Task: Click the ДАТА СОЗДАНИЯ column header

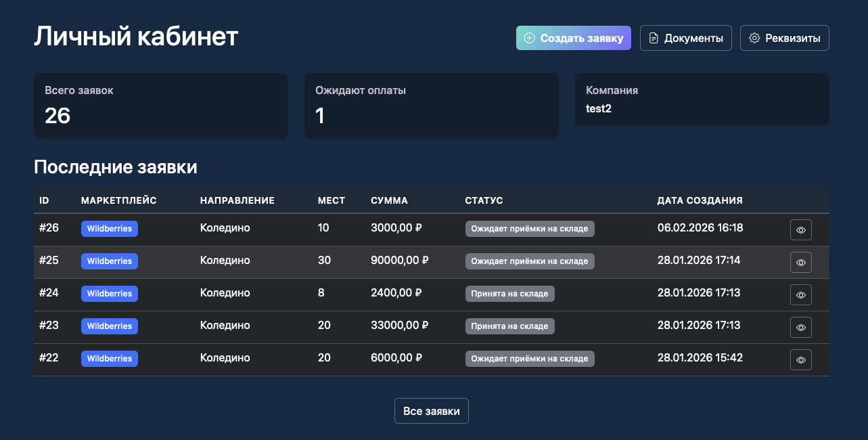Action: pyautogui.click(x=700, y=200)
